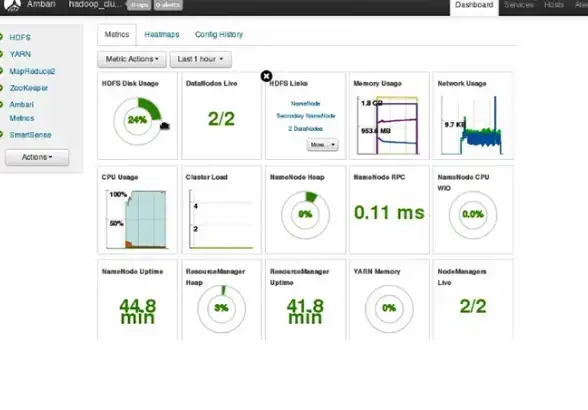This screenshot has width=588, height=410.
Task: Click HDFS green status icon
Action: click(1, 37)
